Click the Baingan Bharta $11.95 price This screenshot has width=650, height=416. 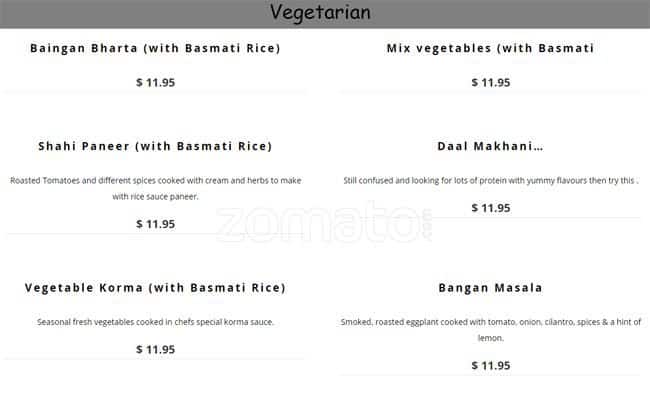(x=155, y=82)
